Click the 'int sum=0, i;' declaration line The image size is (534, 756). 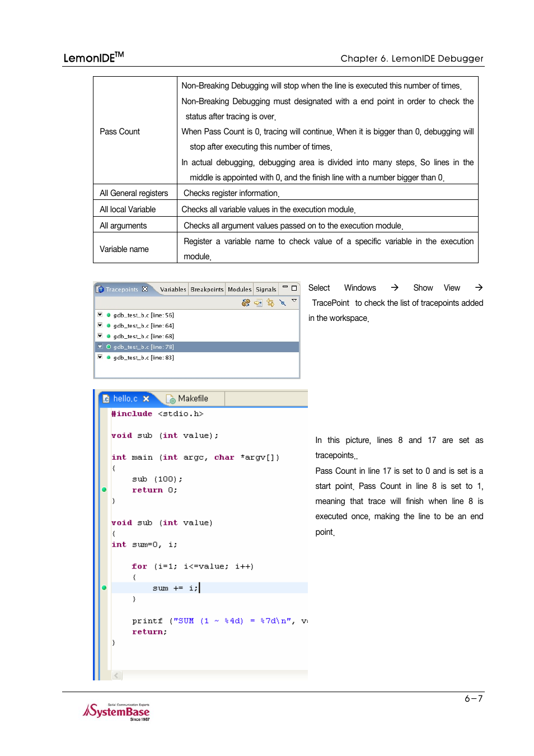coord(144,544)
